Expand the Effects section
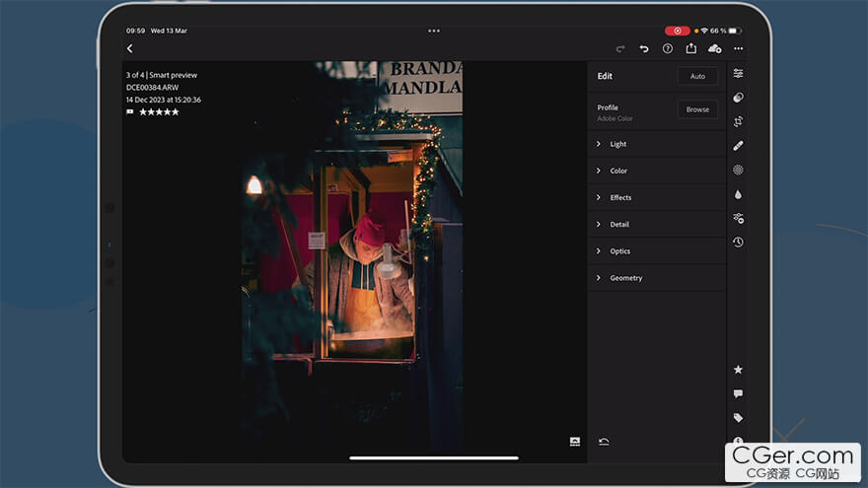The height and width of the screenshot is (488, 868). tap(657, 197)
